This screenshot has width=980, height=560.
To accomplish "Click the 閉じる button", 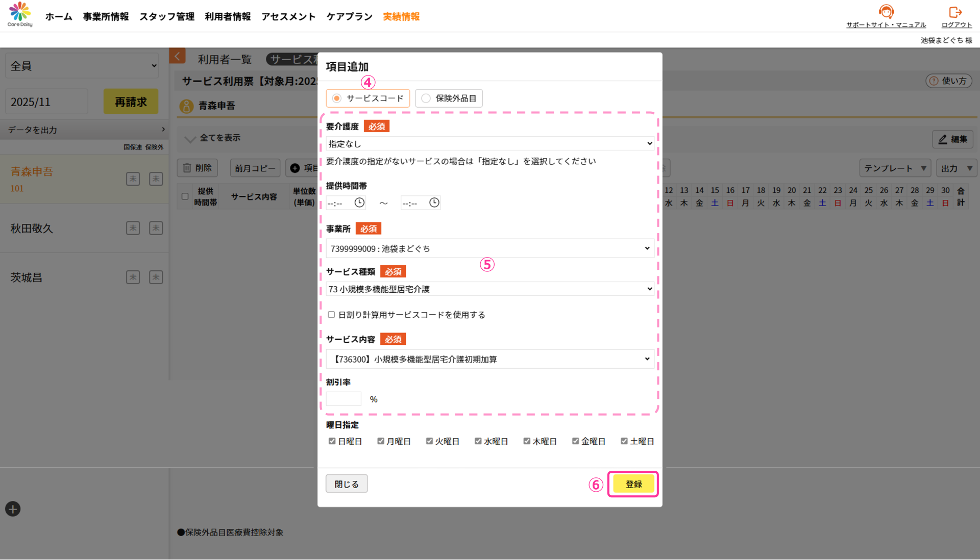I will [x=347, y=484].
